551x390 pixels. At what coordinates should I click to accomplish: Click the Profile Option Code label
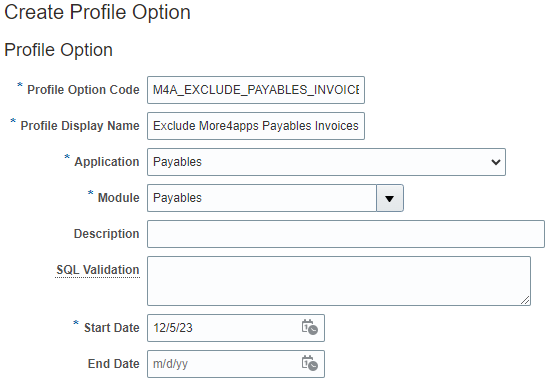[x=83, y=90]
